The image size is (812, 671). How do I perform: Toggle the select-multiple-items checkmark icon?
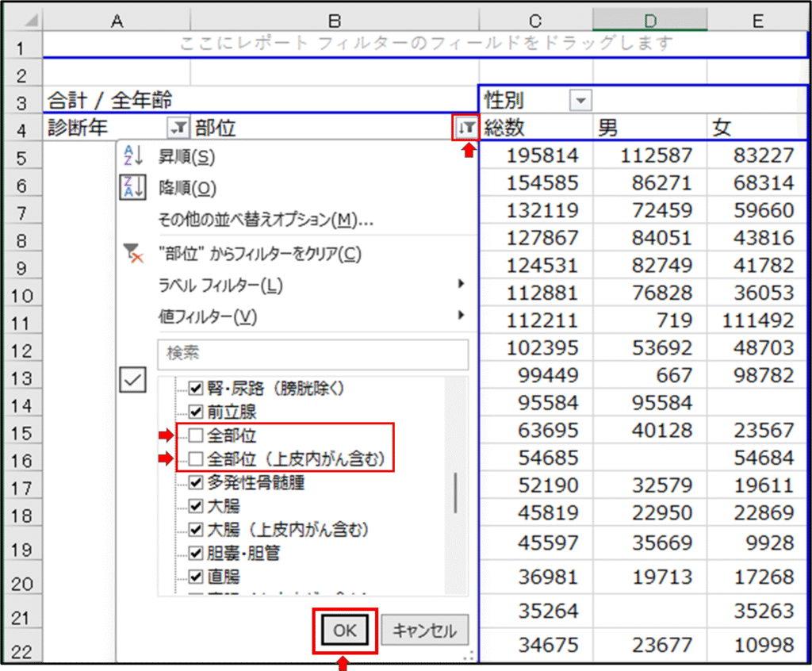coord(132,381)
